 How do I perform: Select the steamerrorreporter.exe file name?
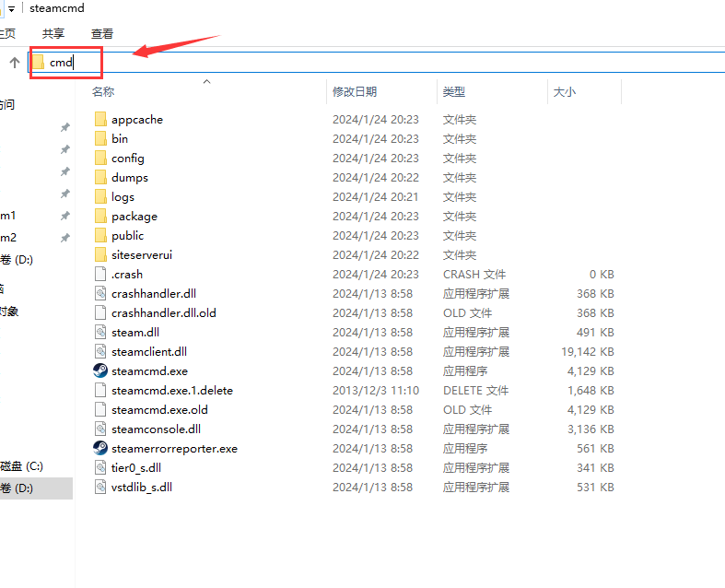coord(174,448)
